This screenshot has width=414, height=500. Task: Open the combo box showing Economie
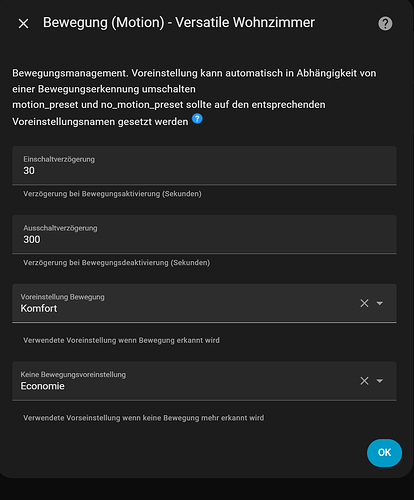tap(204, 381)
